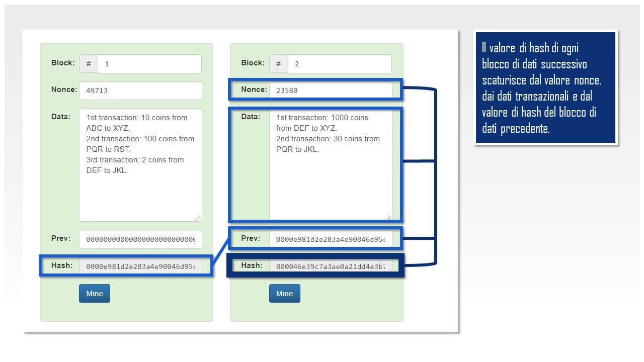Click the Mine button in Block 1
644x362 pixels.
pyautogui.click(x=94, y=294)
